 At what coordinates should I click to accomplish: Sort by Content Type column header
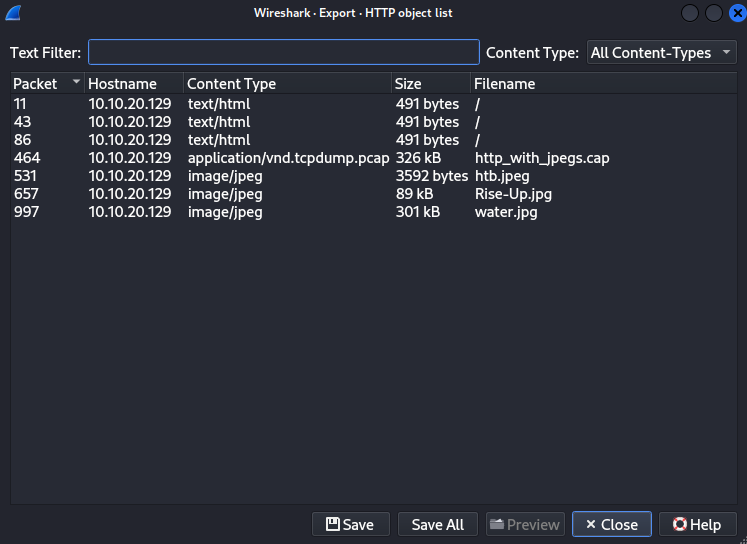pos(287,83)
